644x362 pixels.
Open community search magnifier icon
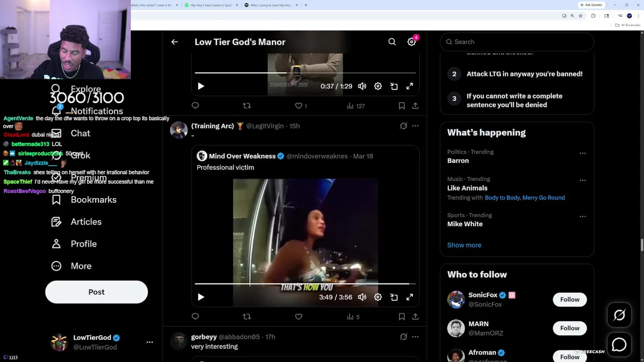coord(392,42)
